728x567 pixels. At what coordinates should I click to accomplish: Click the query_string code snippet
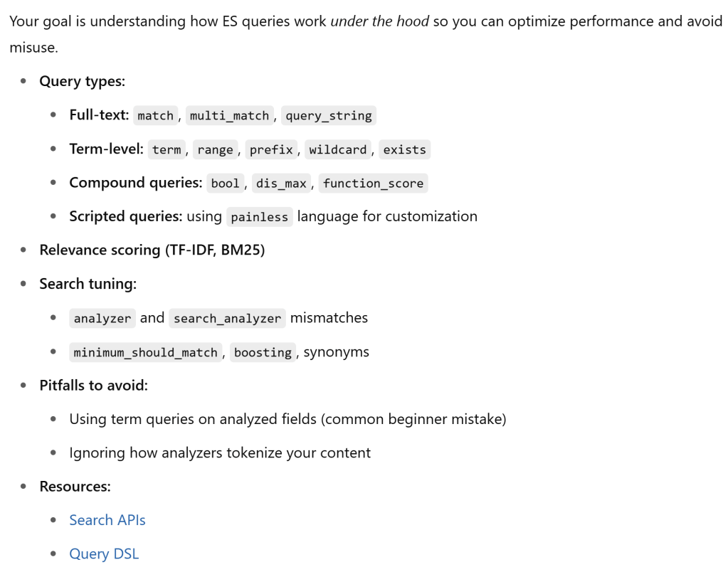(x=328, y=116)
